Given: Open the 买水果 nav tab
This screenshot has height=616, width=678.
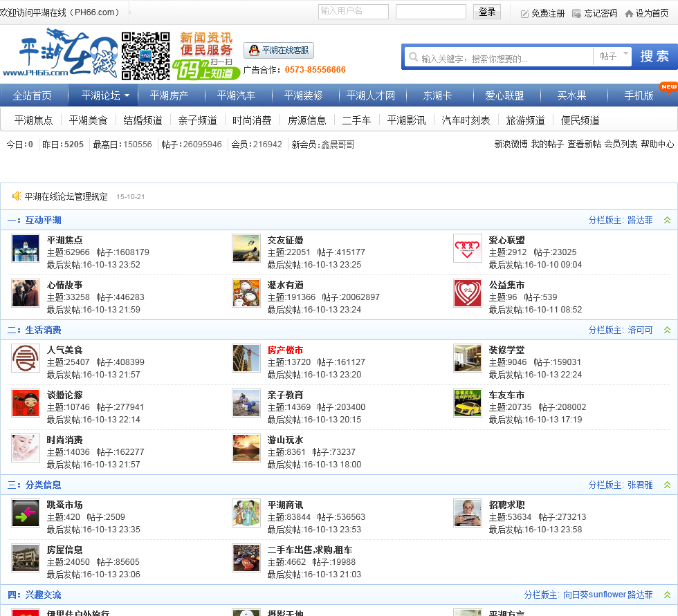Looking at the screenshot, I should (x=571, y=95).
